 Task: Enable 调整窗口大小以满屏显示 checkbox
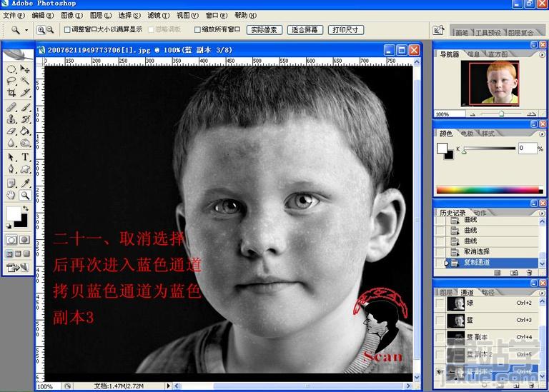click(x=67, y=30)
